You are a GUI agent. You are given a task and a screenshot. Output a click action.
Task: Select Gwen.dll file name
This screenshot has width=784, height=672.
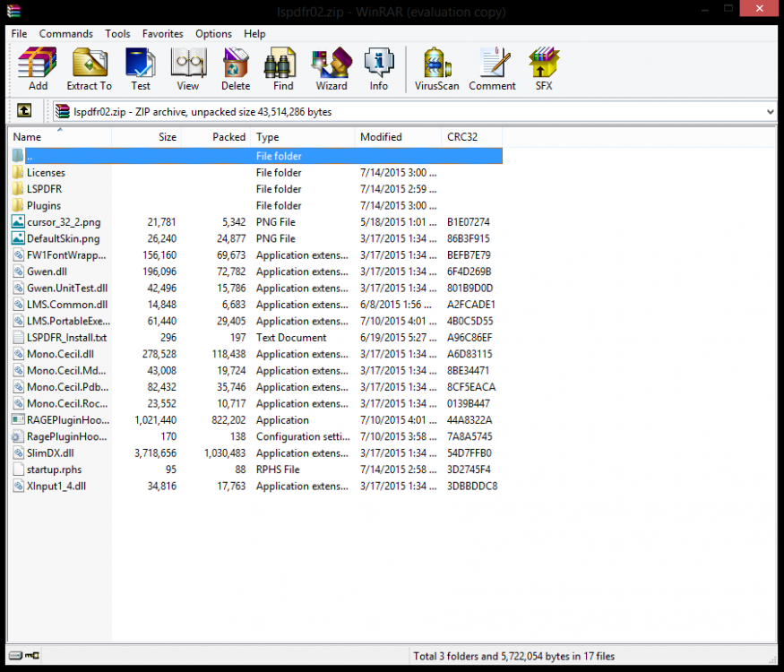(47, 271)
